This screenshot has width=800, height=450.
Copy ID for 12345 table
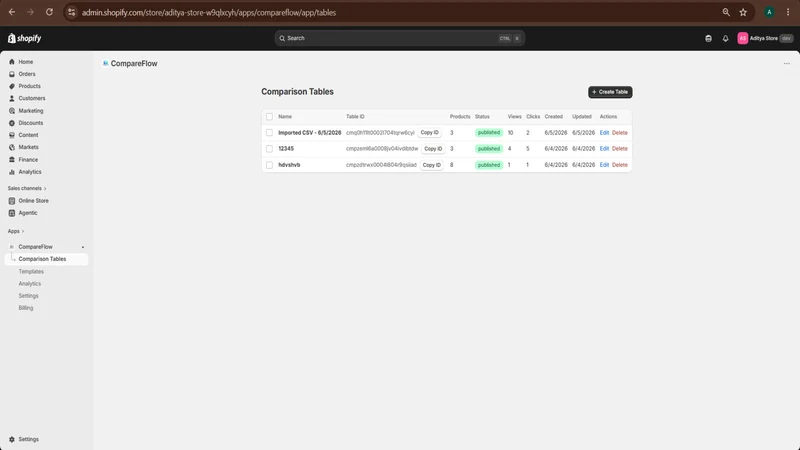[433, 149]
